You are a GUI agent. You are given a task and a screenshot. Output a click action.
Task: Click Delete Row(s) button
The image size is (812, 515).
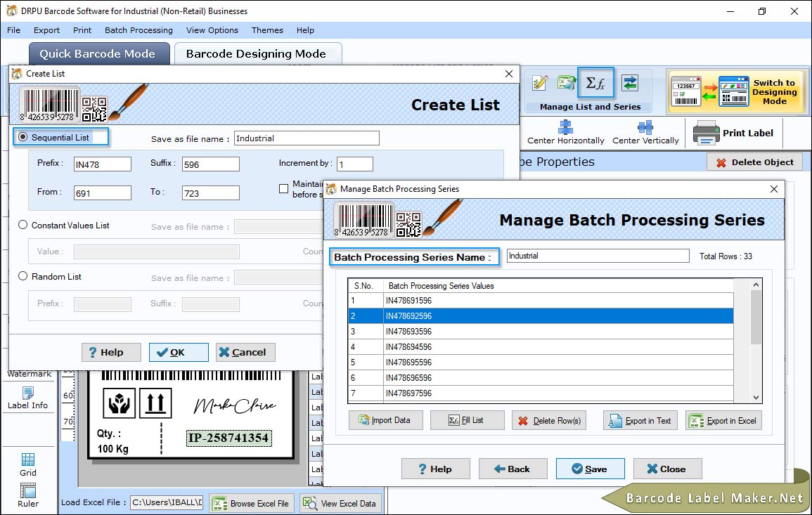click(549, 420)
